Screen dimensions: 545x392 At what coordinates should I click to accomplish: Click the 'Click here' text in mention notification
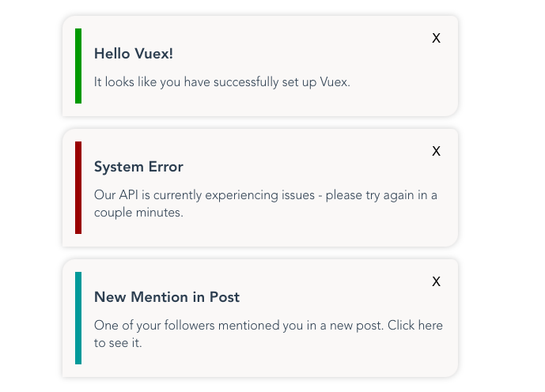coord(415,326)
